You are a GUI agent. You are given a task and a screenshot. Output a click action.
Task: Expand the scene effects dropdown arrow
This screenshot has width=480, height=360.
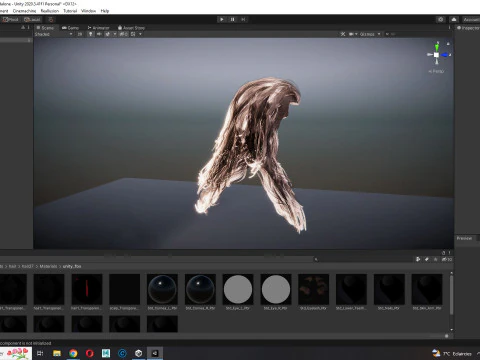[x=115, y=34]
